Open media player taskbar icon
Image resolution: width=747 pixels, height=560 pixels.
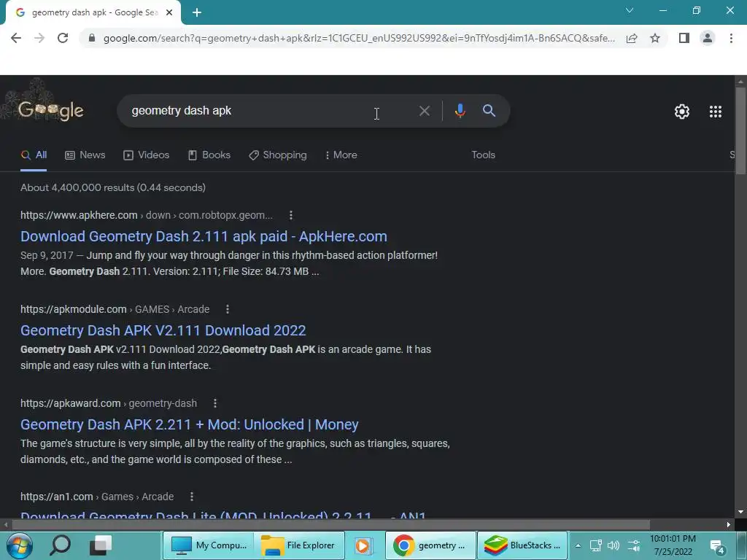pos(363,545)
